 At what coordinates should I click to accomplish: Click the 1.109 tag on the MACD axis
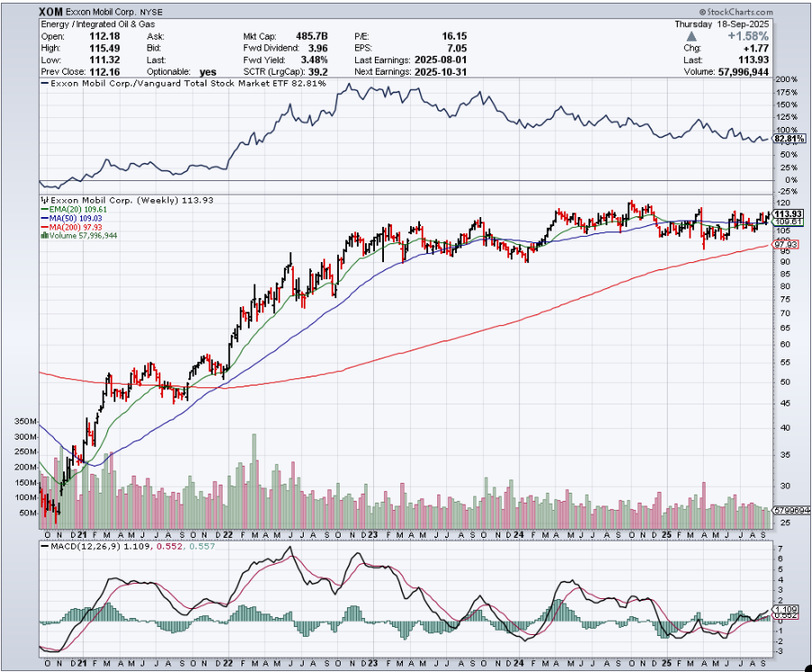click(x=786, y=609)
